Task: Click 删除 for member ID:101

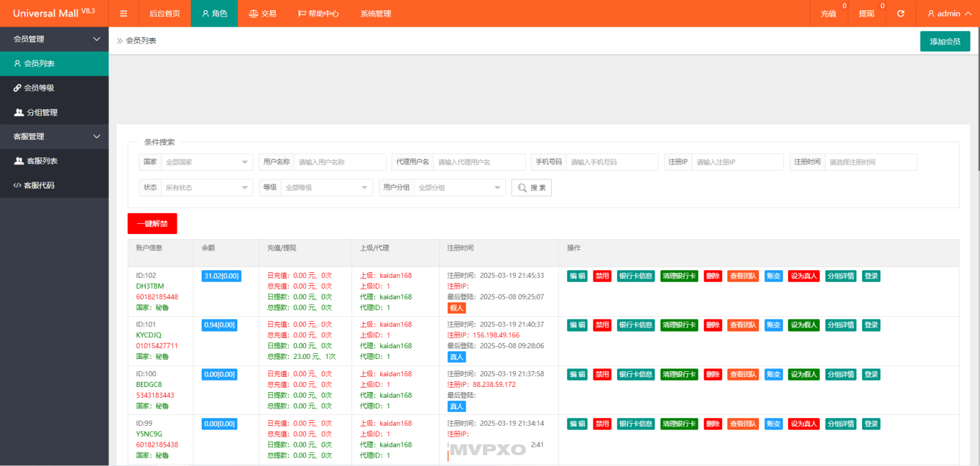Action: [x=713, y=325]
